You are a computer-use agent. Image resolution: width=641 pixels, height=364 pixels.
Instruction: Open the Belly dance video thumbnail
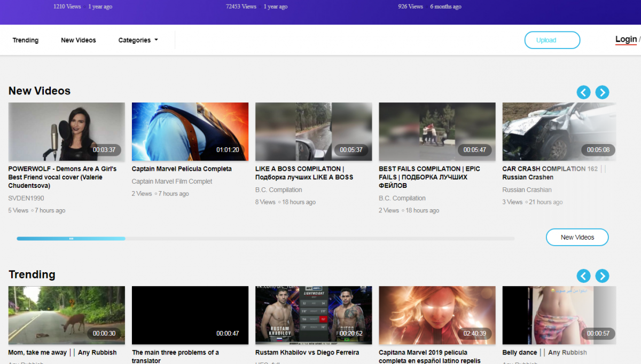pyautogui.click(x=559, y=315)
